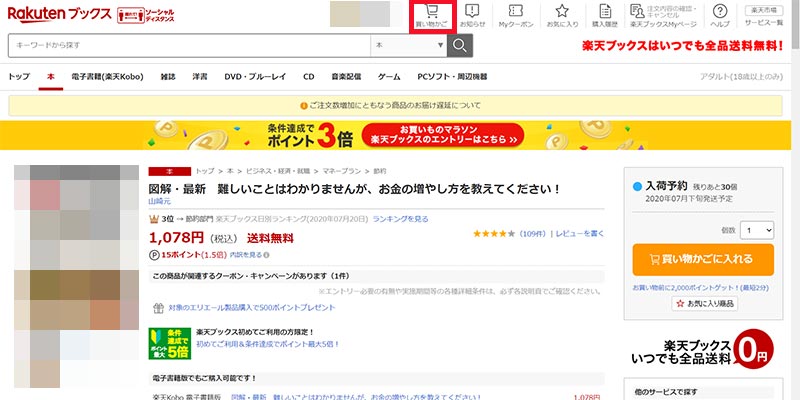This screenshot has height=400, width=800.
Task: Open 対象のエリエール製品購入で500ポイントプレゼント link
Action: coord(252,308)
